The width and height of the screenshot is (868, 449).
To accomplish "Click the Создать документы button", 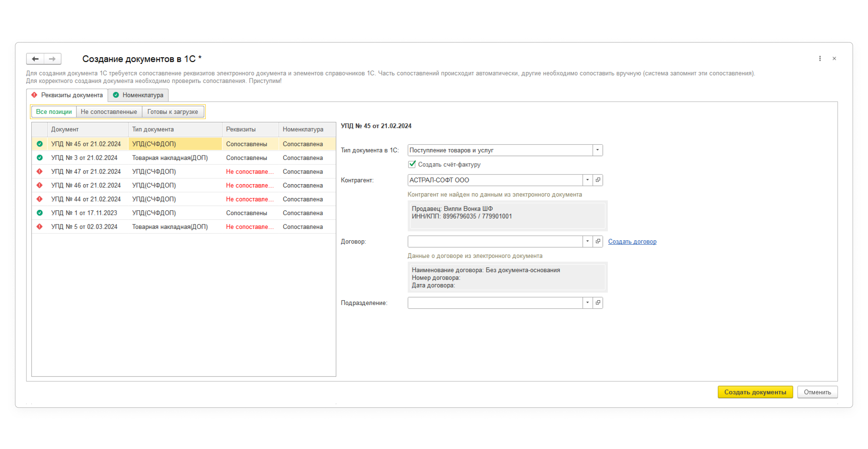I will 755,392.
